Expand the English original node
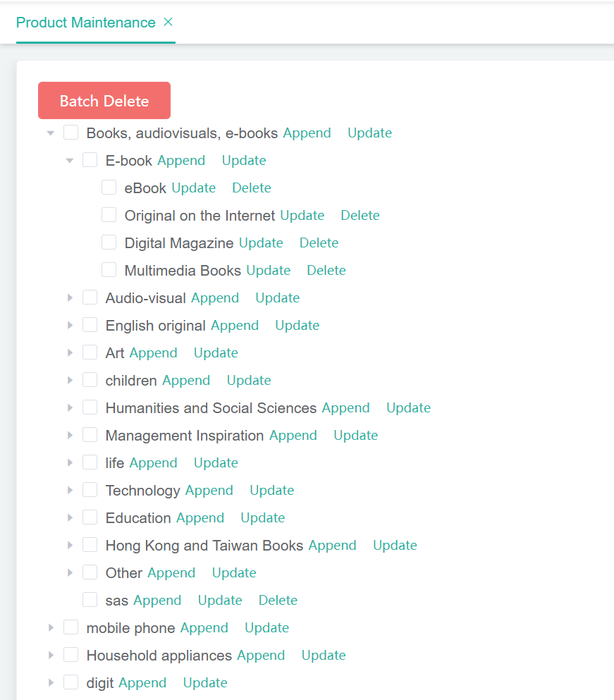 [70, 326]
